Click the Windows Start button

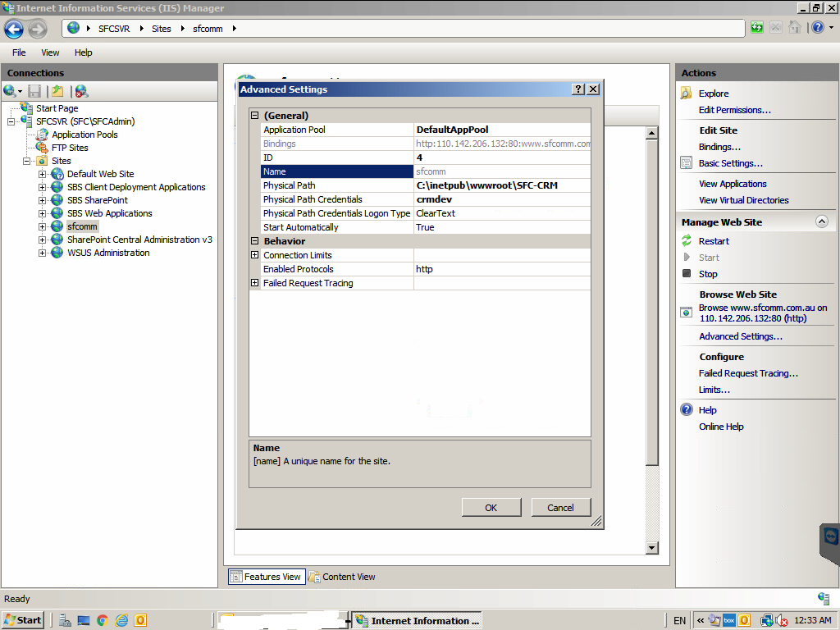[22, 620]
